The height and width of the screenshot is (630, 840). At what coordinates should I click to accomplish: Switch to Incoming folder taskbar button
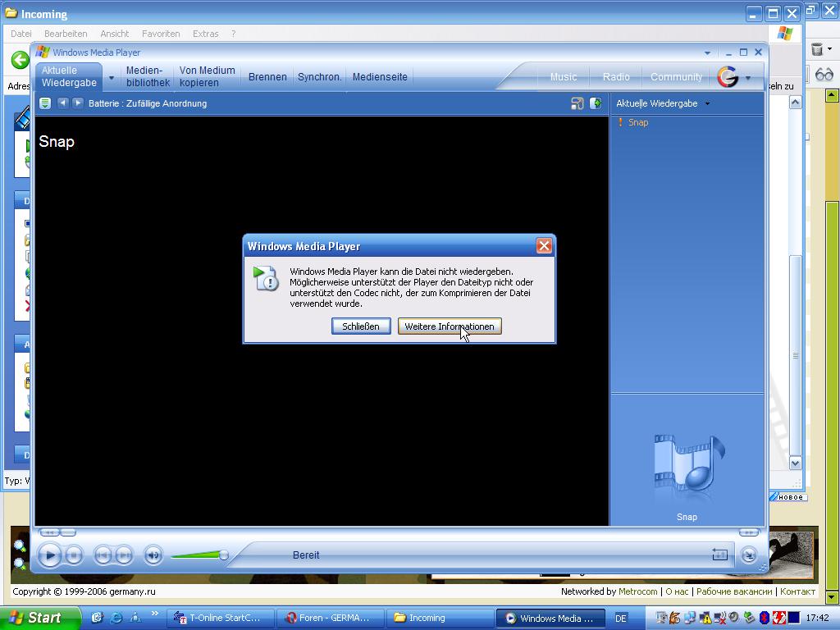coord(441,618)
